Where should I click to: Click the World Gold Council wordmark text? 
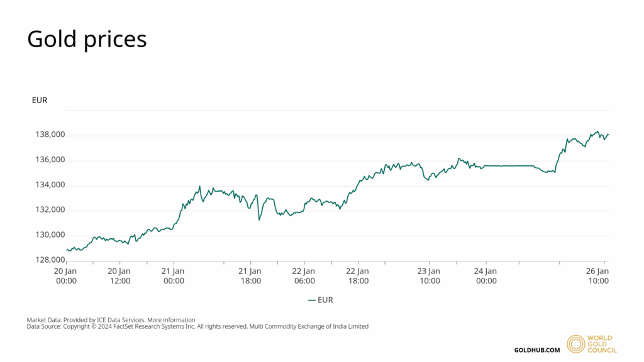point(602,344)
